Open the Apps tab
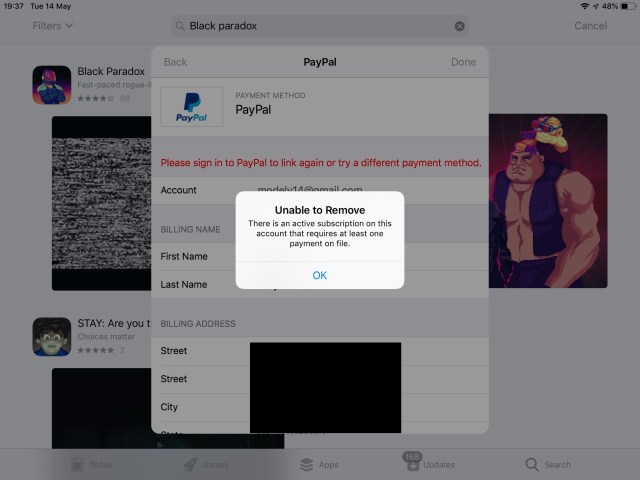 pos(319,464)
